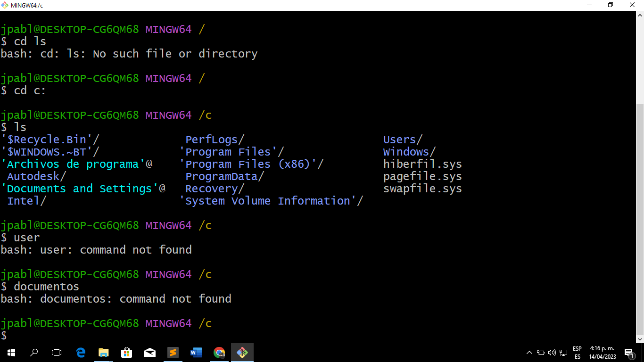Click the Show Desktop sliver button
The image size is (644, 362).
(x=643, y=353)
